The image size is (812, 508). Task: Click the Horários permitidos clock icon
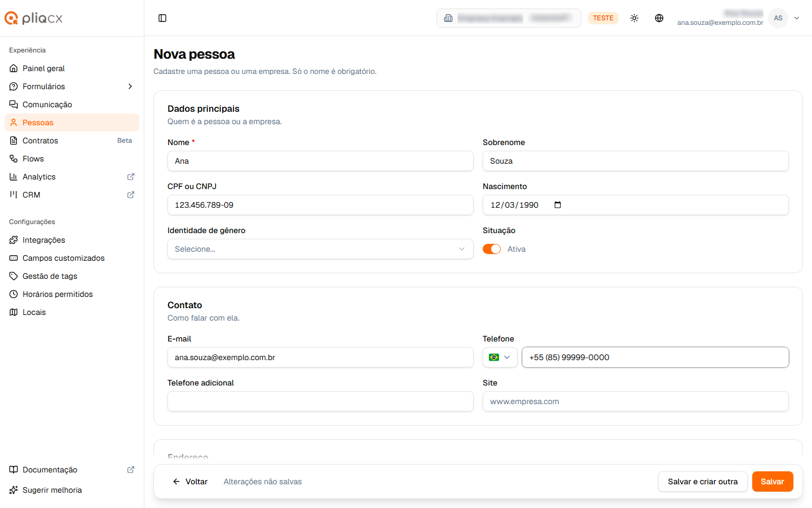[14, 294]
